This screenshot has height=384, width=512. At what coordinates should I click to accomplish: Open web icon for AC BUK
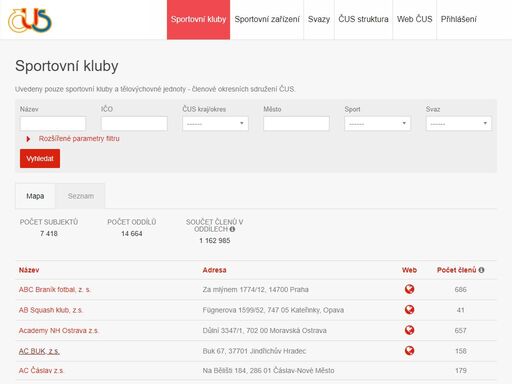click(x=409, y=351)
